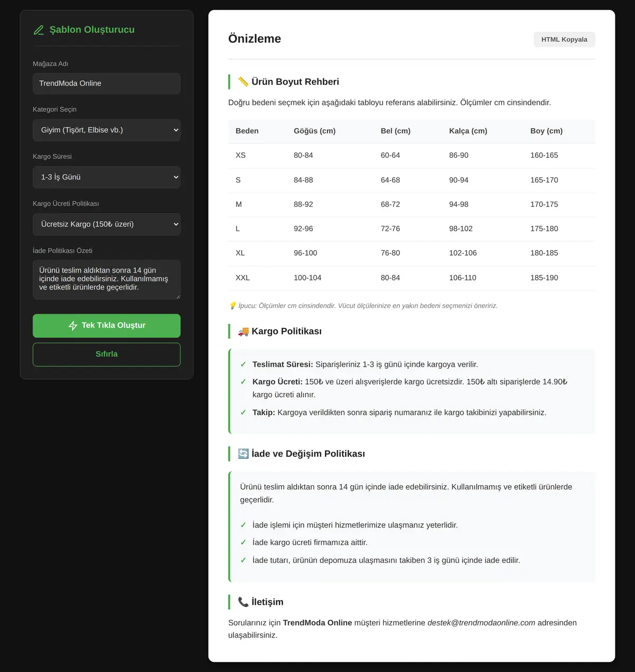The image size is (635, 672).
Task: Open the Kategori Seçin dropdown
Action: 106,130
